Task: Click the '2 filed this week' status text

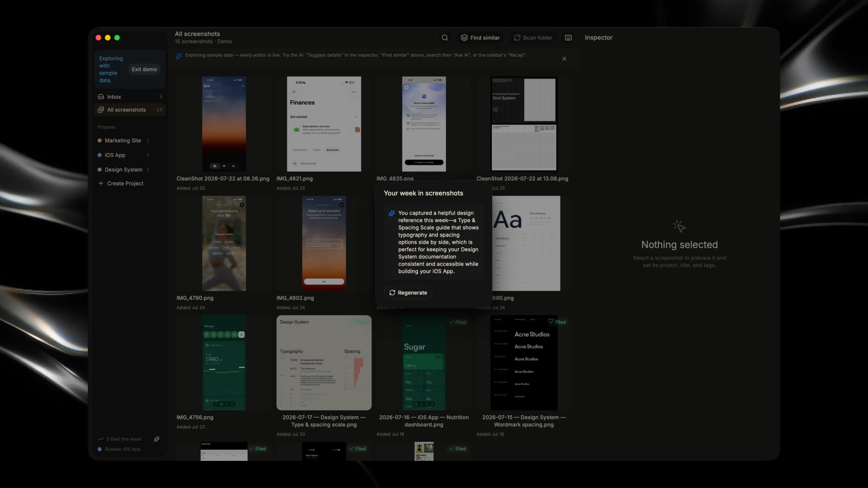Action: tap(124, 439)
